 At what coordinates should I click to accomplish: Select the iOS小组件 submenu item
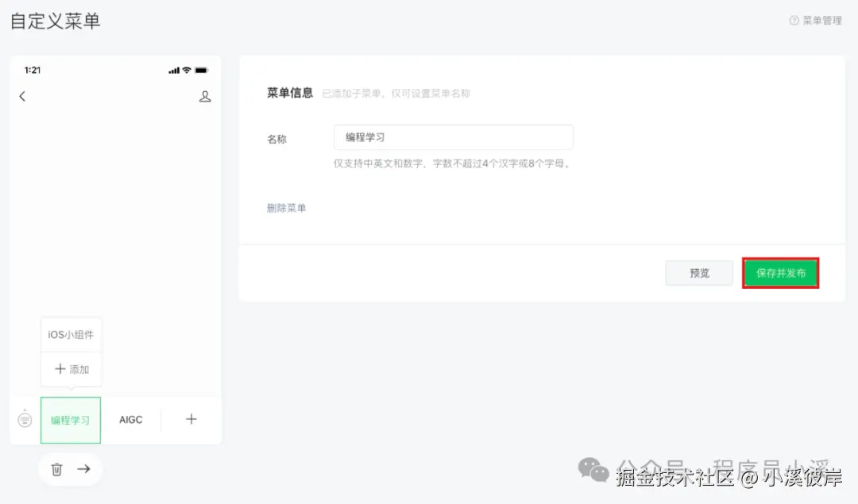71,334
